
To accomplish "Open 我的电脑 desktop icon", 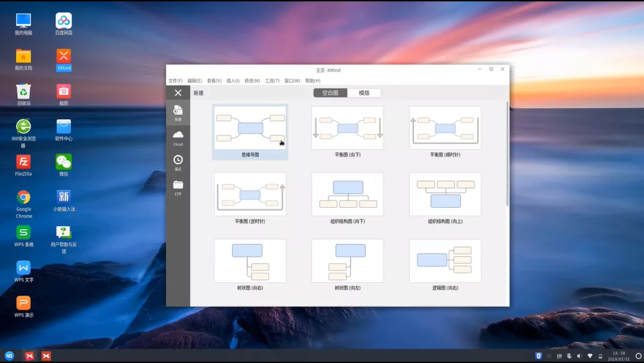I will (23, 24).
